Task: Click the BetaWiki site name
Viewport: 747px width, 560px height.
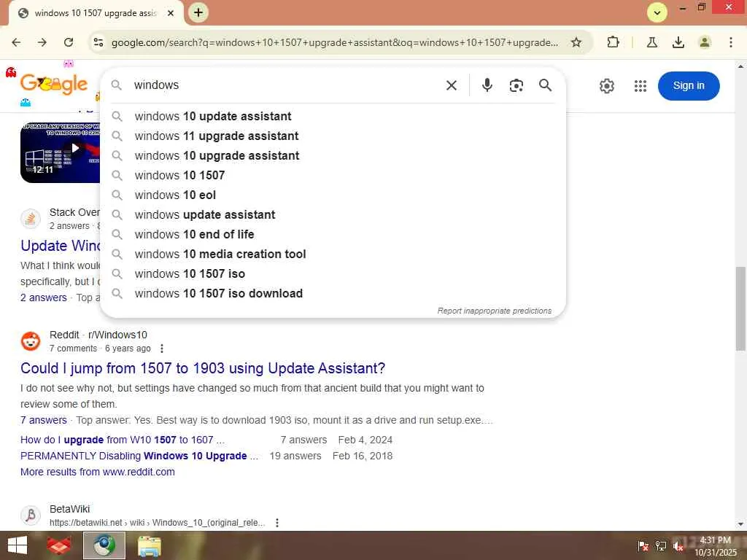Action: pyautogui.click(x=69, y=509)
